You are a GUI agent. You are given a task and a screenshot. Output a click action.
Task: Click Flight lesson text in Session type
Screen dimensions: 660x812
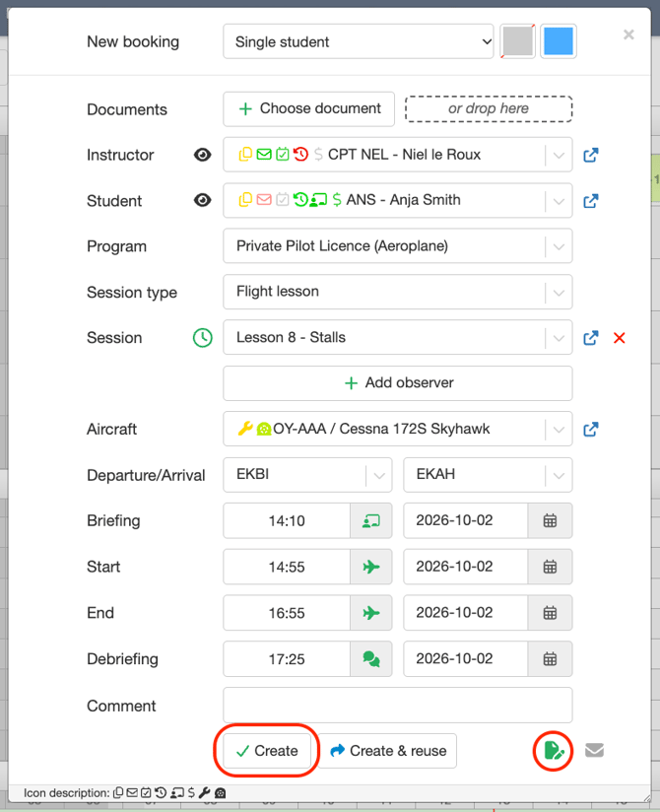click(278, 292)
